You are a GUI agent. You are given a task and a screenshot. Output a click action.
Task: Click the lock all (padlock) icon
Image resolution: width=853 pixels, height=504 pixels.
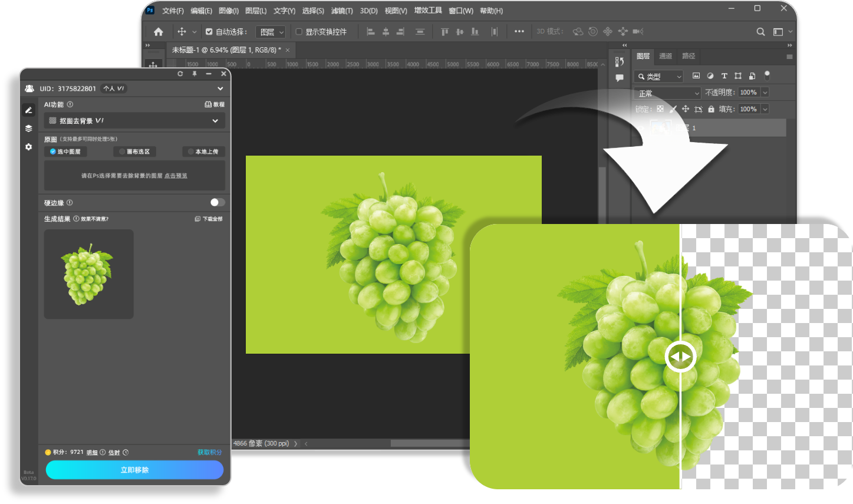711,109
